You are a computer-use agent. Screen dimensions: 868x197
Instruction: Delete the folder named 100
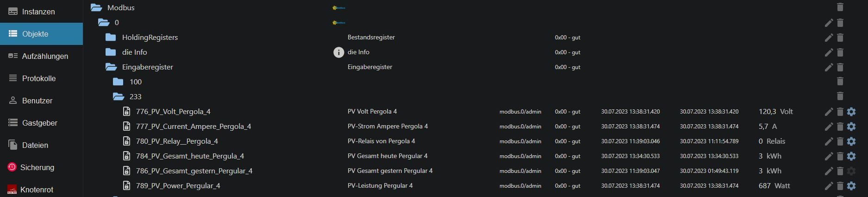coord(840,82)
